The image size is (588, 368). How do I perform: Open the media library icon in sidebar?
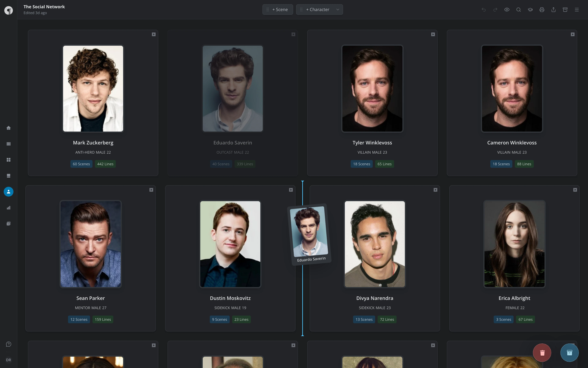click(9, 223)
